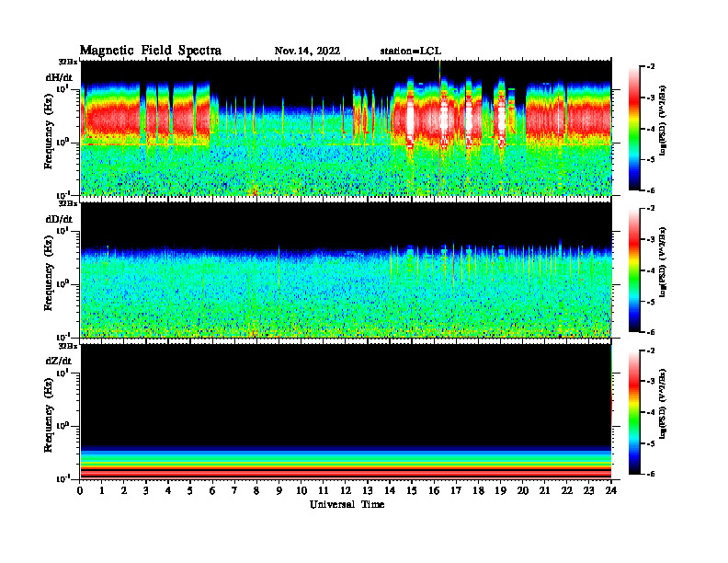Click the hour "4" tick label on the time axis
The width and height of the screenshot is (728, 563).
click(x=168, y=490)
